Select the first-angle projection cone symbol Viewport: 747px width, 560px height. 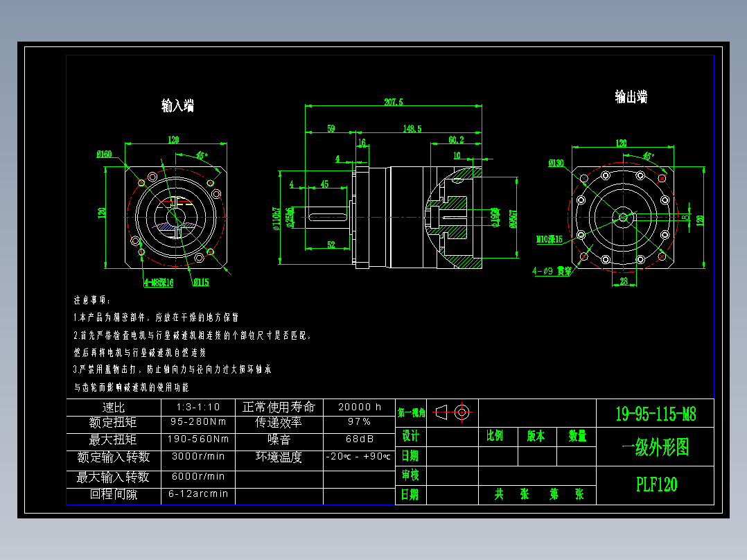[x=441, y=412]
